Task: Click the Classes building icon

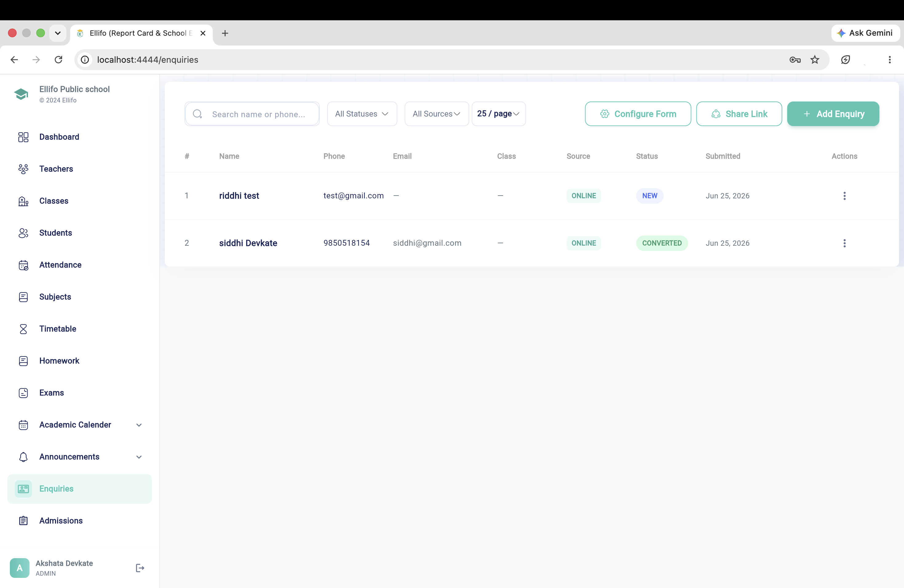Action: (23, 201)
